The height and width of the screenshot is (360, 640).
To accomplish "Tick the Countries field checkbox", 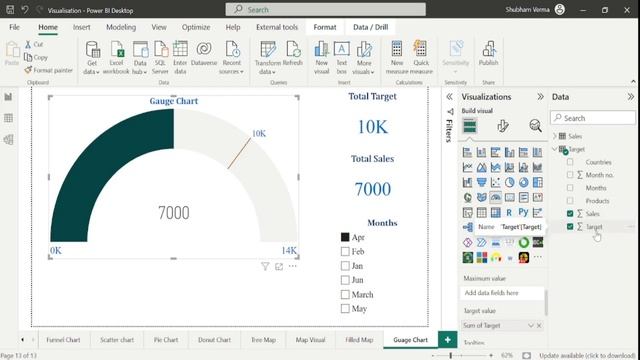I will coord(570,162).
